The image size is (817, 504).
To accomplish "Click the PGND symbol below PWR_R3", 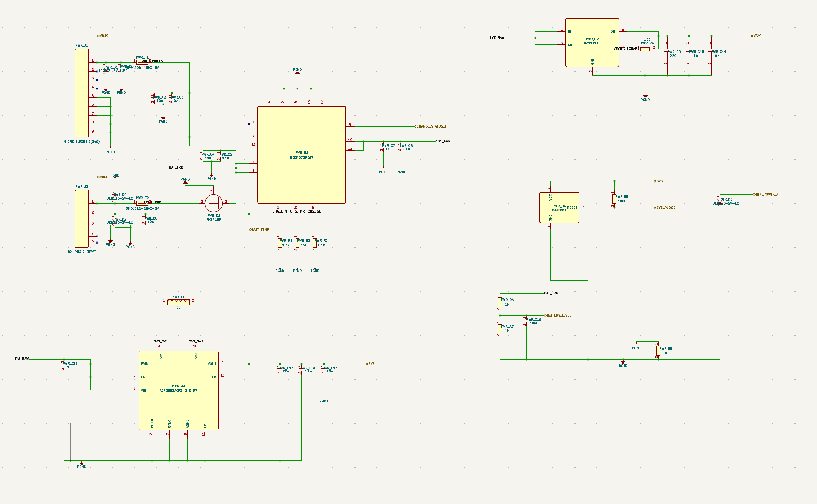I will pos(297,269).
